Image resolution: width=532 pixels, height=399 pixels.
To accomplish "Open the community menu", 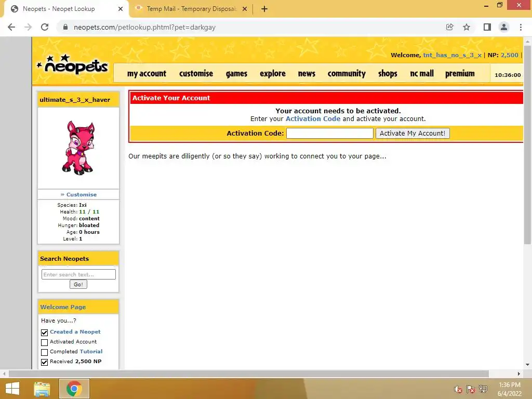I will pos(347,73).
